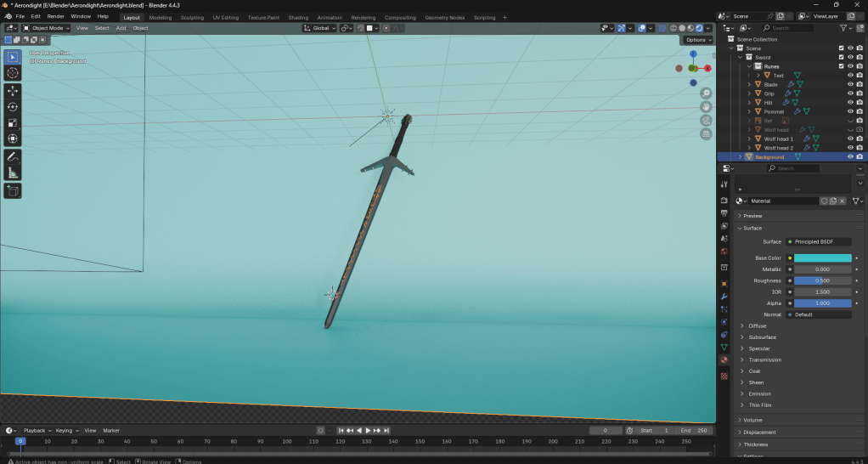The width and height of the screenshot is (868, 464).
Task: Expand the Pommel object in outliner
Action: pyautogui.click(x=749, y=111)
